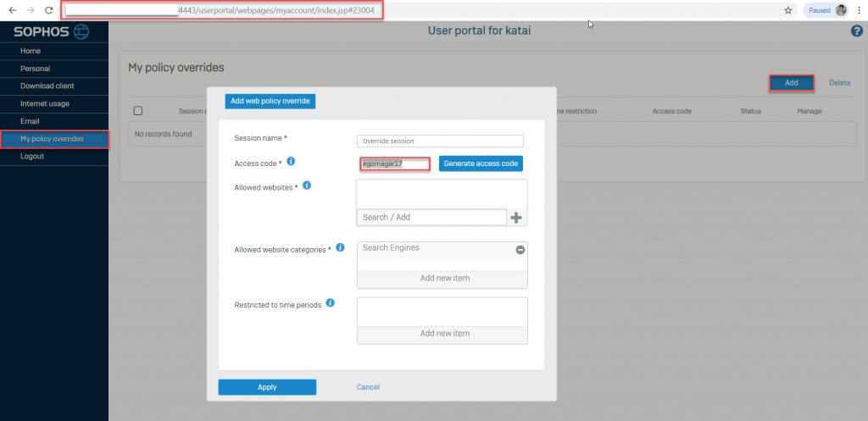Add new item under website categories
Viewport: 868px width, 421px height.
pos(442,279)
